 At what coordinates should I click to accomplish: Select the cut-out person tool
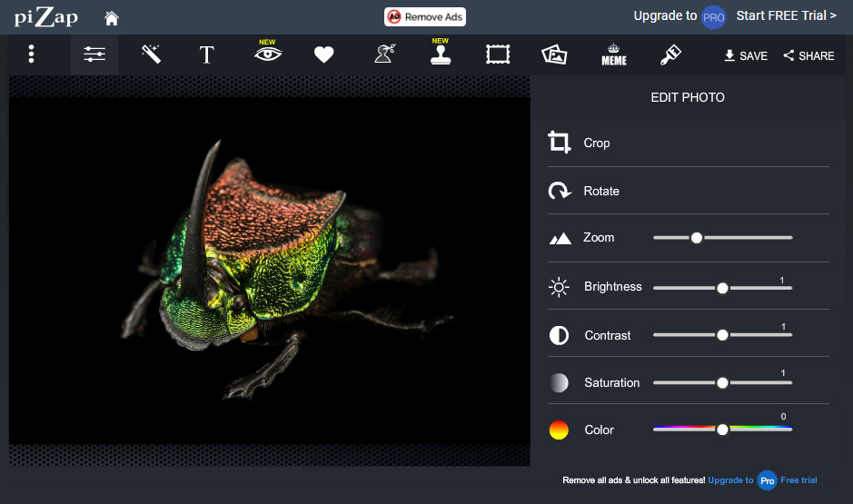[385, 54]
